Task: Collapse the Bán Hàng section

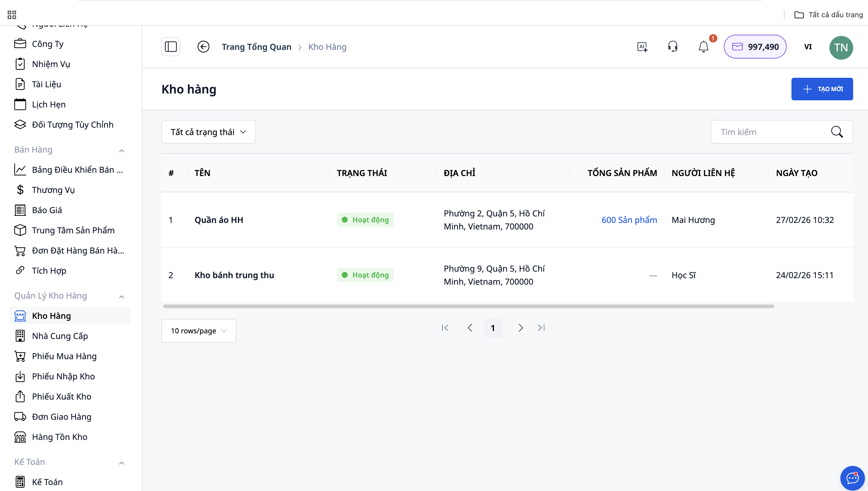Action: 122,151
